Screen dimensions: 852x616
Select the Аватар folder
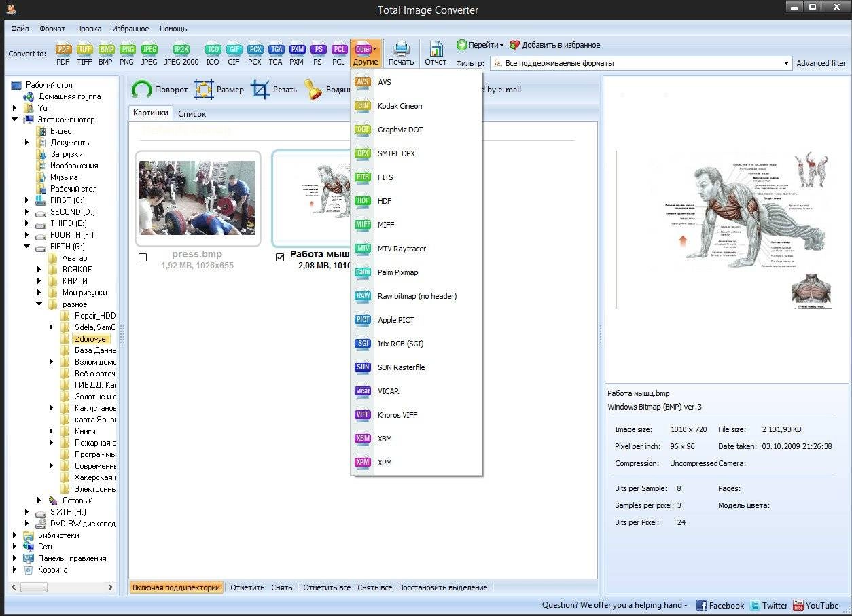pos(75,258)
